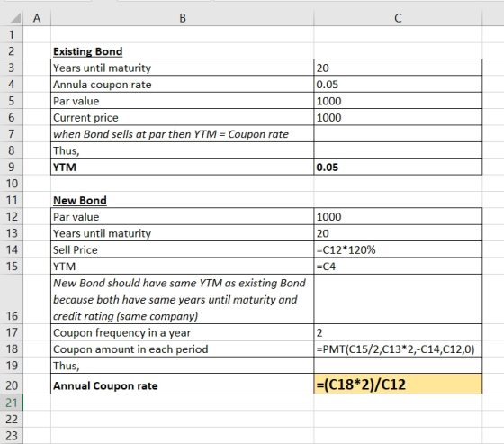
Task: Click 'Coupon amount in each period' label
Action: [182, 349]
